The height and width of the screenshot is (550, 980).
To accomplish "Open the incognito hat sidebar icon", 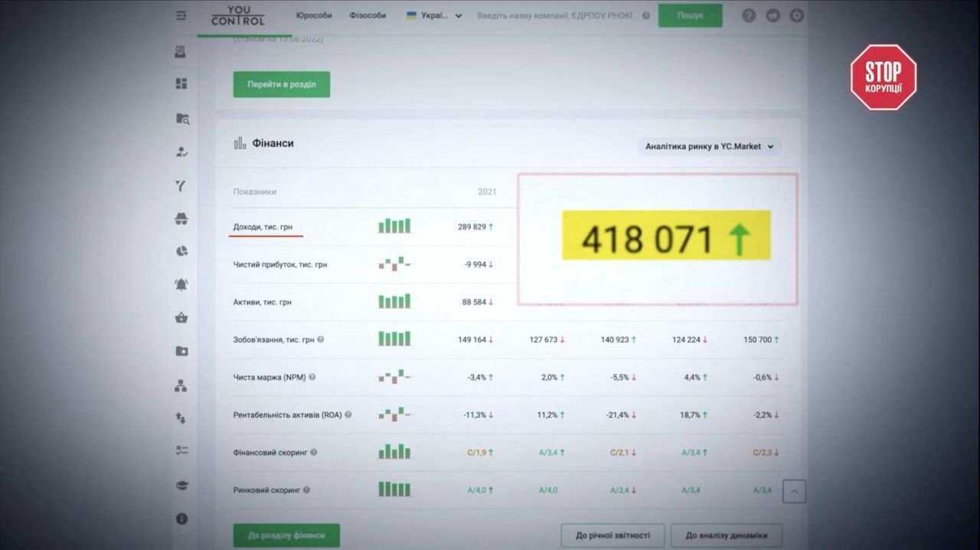I will click(181, 219).
